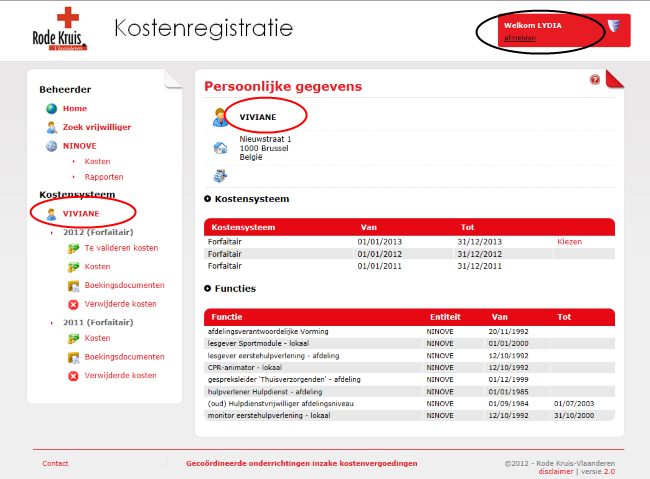Click the Entiteit column header
Screen dimensions: 650x479
tap(445, 317)
